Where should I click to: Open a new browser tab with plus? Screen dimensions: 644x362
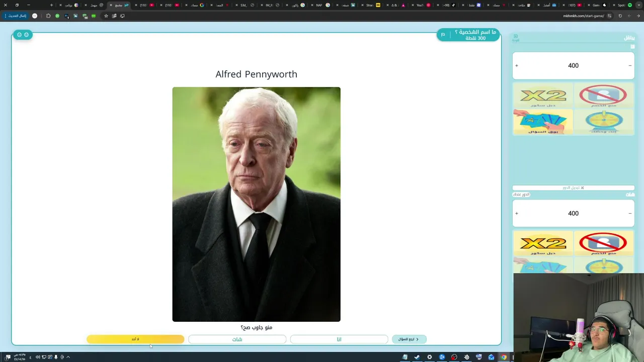click(x=51, y=5)
